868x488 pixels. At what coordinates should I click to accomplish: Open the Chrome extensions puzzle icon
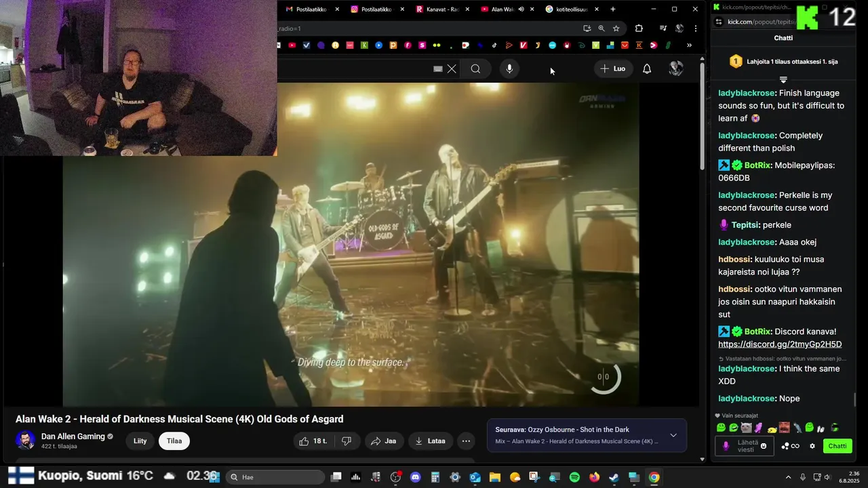point(639,28)
